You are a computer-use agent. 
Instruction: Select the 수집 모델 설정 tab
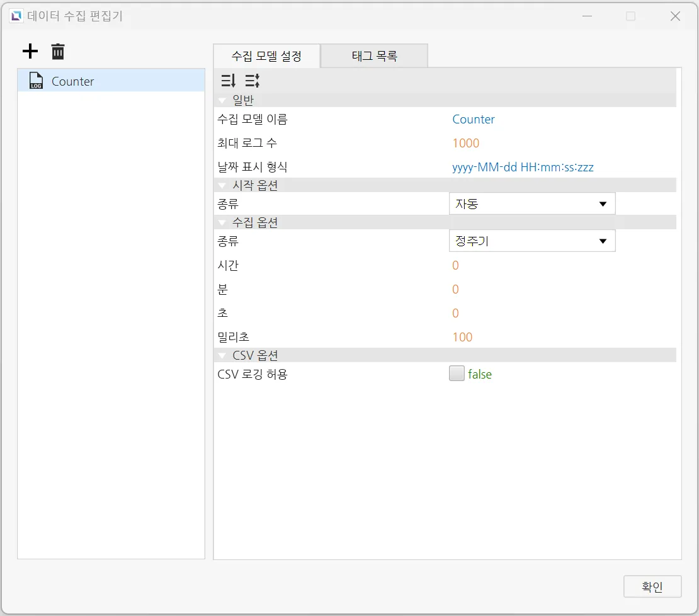coord(267,56)
